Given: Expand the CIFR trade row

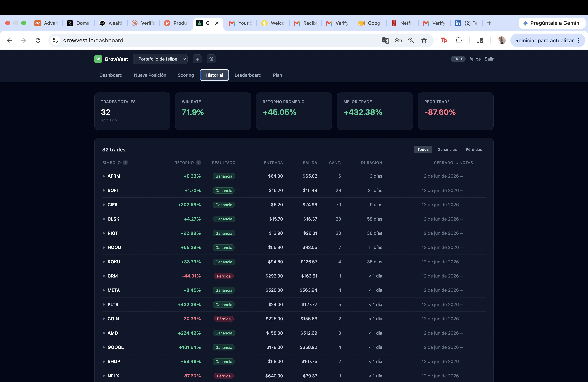Looking at the screenshot, I should (104, 205).
